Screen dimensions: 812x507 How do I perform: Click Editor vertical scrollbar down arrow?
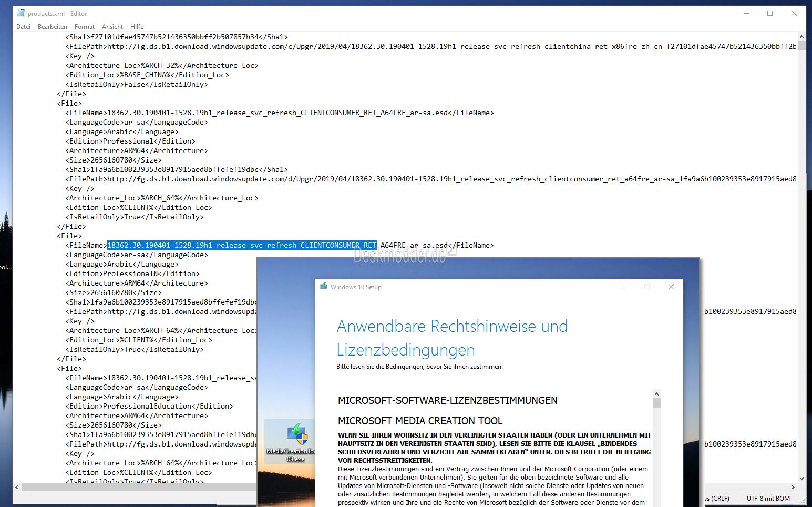click(x=801, y=479)
